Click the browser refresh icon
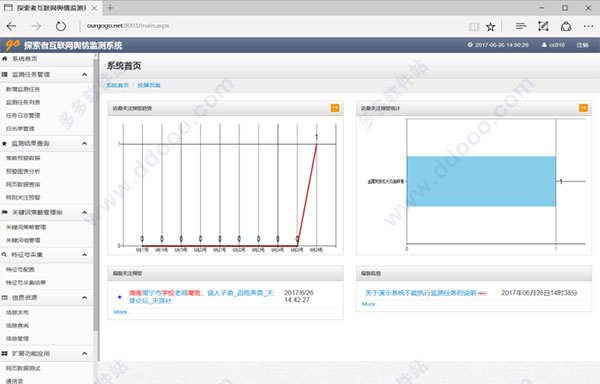 click(x=61, y=26)
